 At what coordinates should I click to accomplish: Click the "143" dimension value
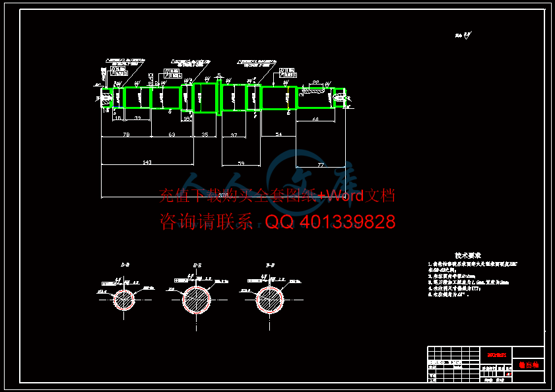click(x=147, y=162)
